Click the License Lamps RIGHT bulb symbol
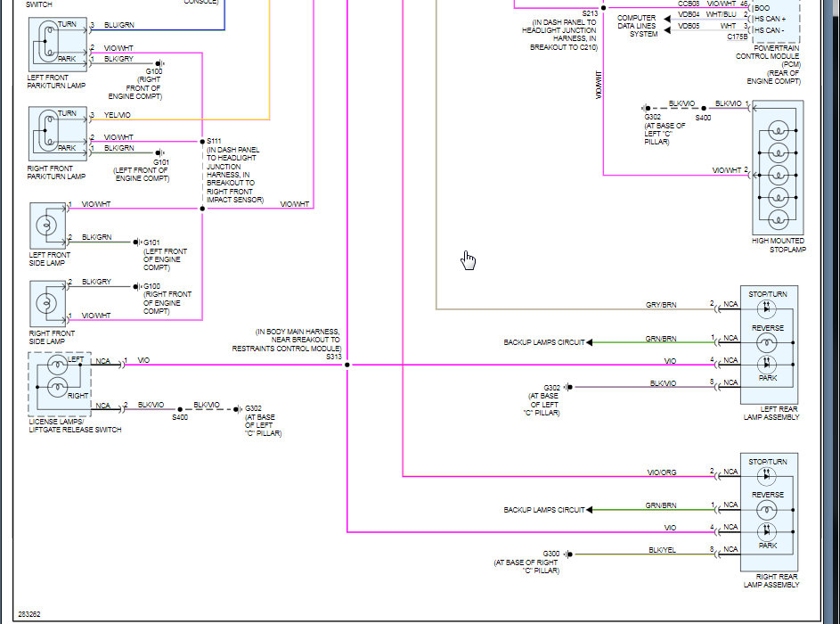The image size is (840, 624). click(x=58, y=387)
